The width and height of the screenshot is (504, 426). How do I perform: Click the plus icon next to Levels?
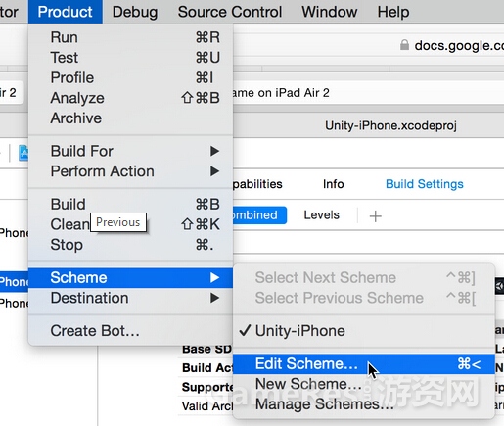click(375, 216)
